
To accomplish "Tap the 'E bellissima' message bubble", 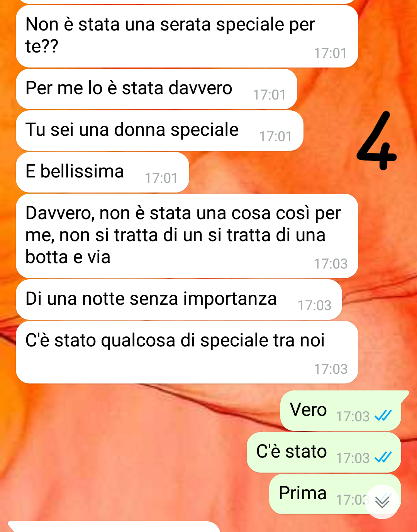I will pos(102,172).
